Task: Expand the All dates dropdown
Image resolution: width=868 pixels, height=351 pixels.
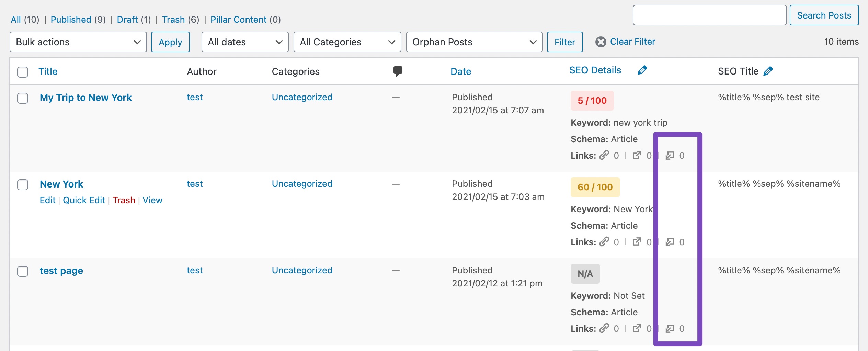Action: 245,42
